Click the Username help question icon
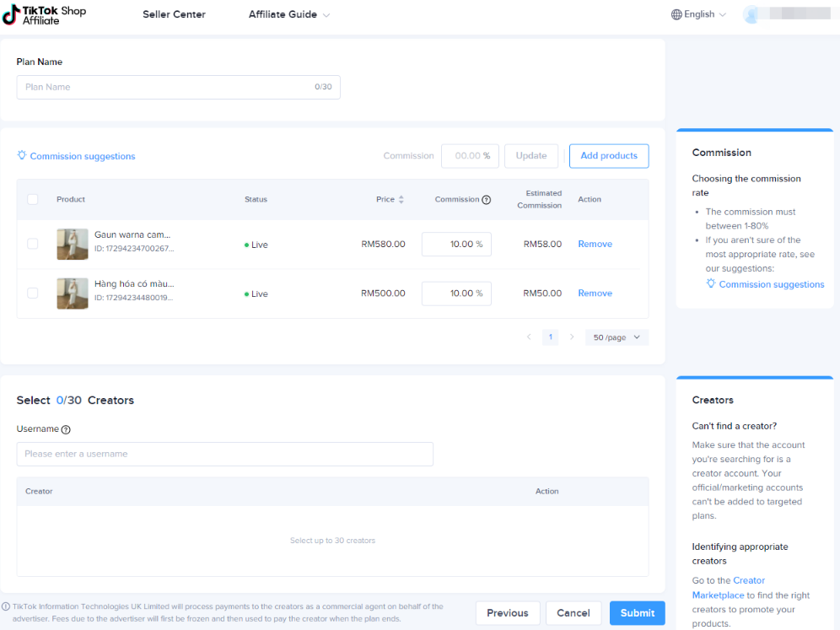 point(66,429)
